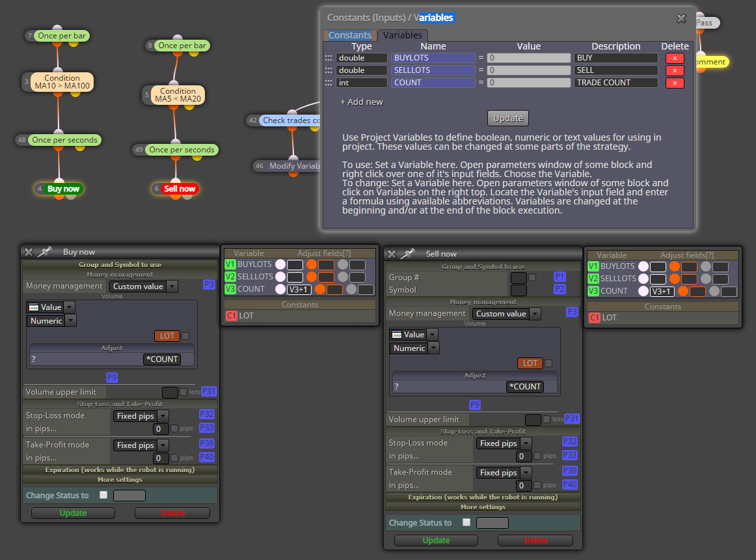Open Money management dropdown in Buy now
Screen dimensions: 756x560
(143, 287)
